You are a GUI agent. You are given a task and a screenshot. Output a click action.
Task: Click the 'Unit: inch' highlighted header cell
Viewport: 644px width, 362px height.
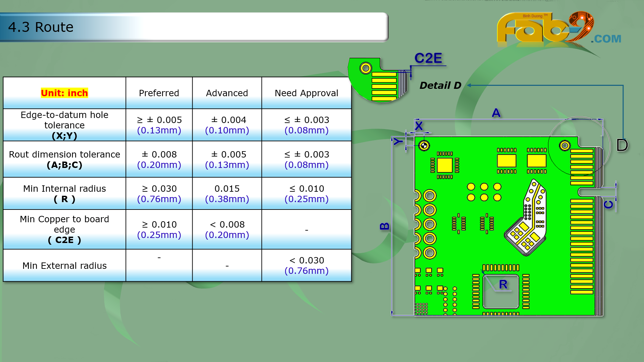(x=64, y=93)
